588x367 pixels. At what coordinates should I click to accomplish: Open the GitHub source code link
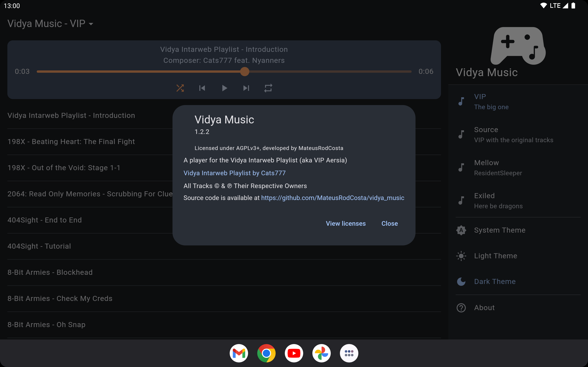[x=332, y=198]
